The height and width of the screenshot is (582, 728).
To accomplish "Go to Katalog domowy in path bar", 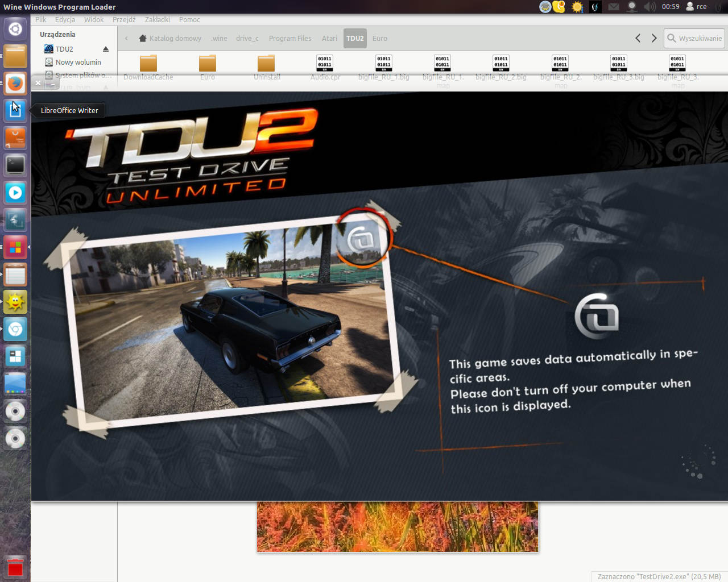I will click(170, 38).
